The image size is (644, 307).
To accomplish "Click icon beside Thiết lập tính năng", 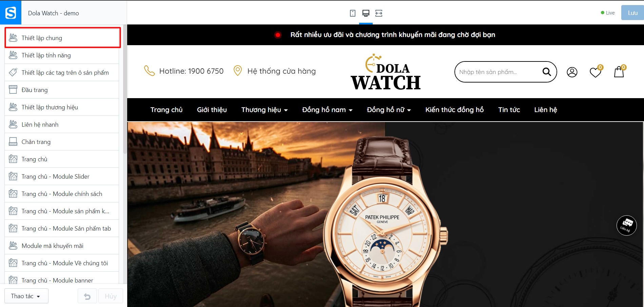I will coord(13,55).
